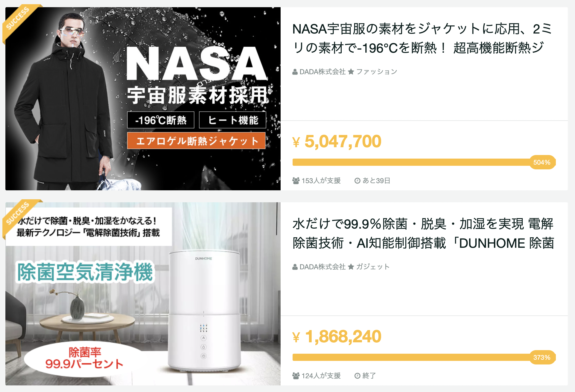Click the SUCCESS ribbon on NASA jacket card
This screenshot has width=575, height=392.
18,19
